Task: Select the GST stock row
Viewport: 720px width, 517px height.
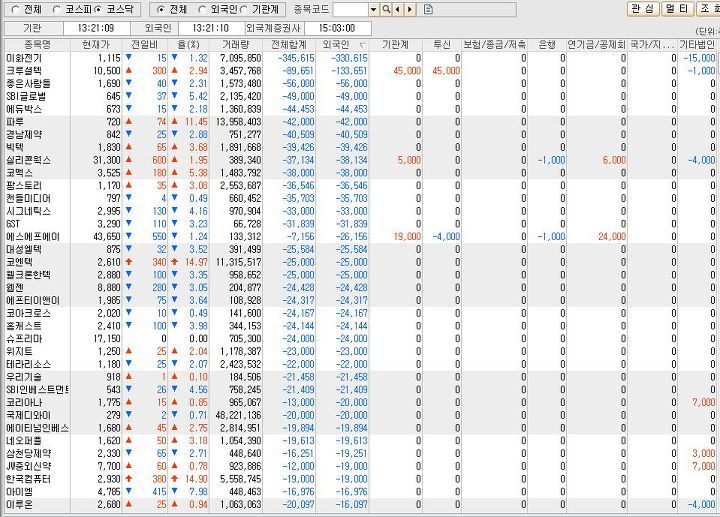Action: (360, 224)
